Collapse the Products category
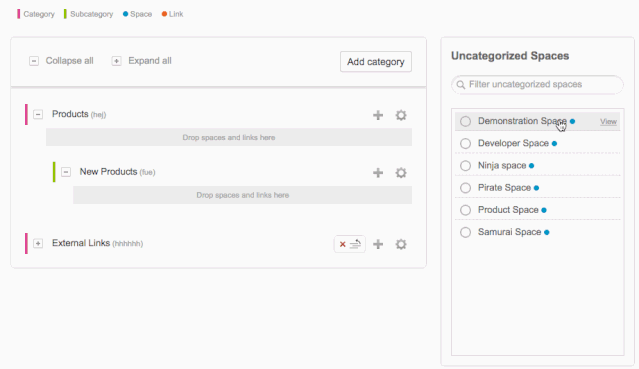The width and height of the screenshot is (639, 369). (38, 114)
